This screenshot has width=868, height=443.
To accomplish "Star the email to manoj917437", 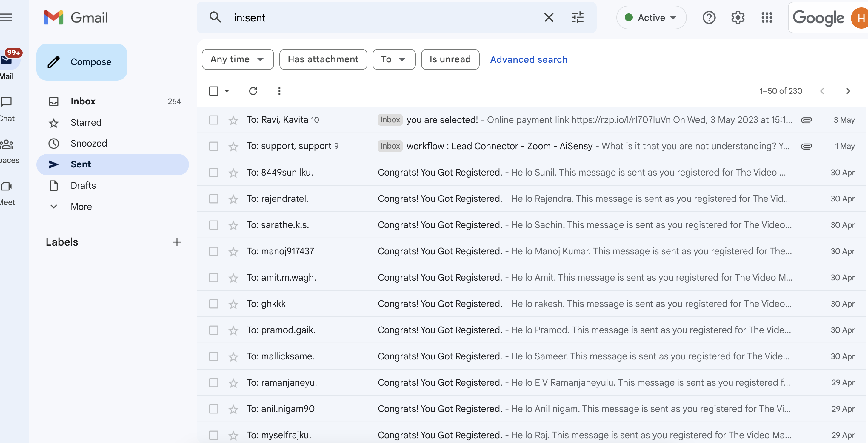I will [233, 251].
